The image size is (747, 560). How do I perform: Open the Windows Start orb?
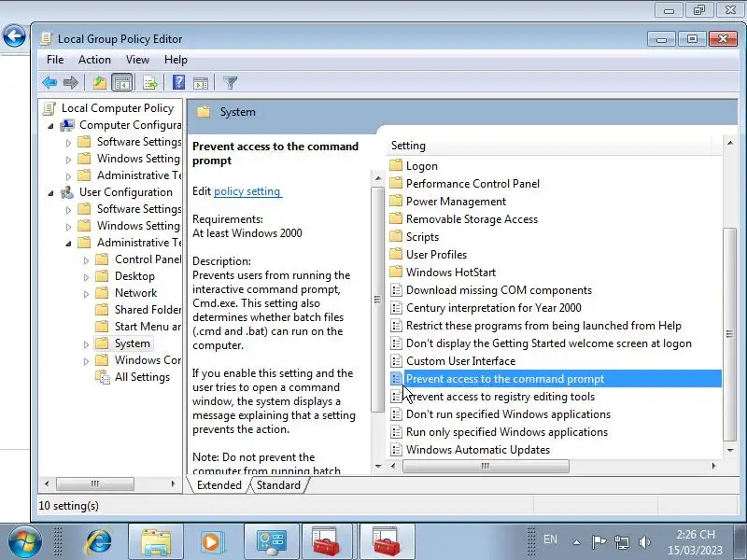click(25, 541)
